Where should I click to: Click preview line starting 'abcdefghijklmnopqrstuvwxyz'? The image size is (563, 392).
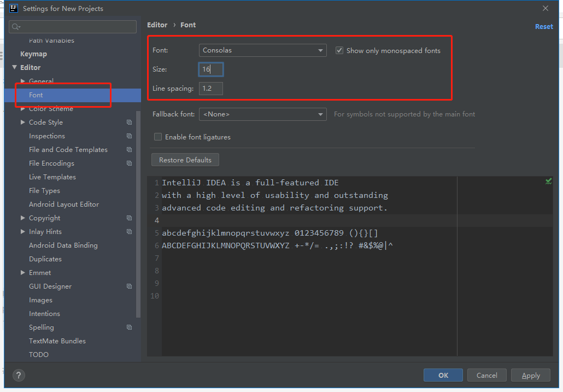pyautogui.click(x=270, y=233)
